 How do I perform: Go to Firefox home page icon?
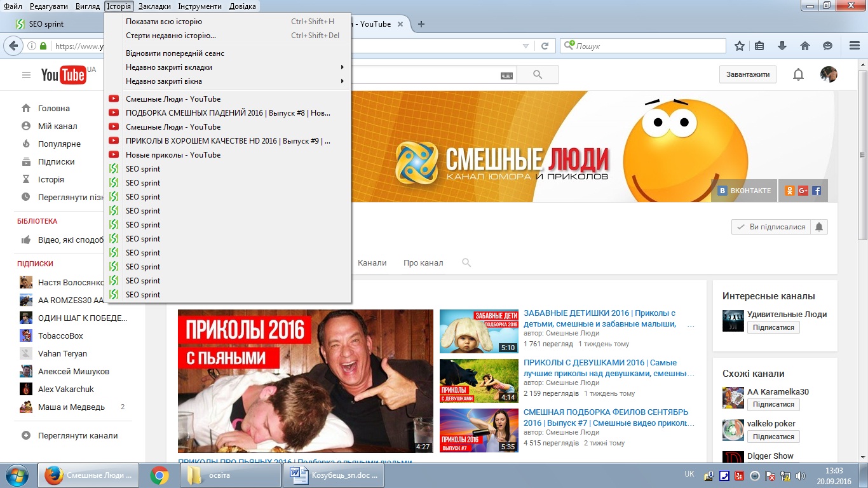805,46
